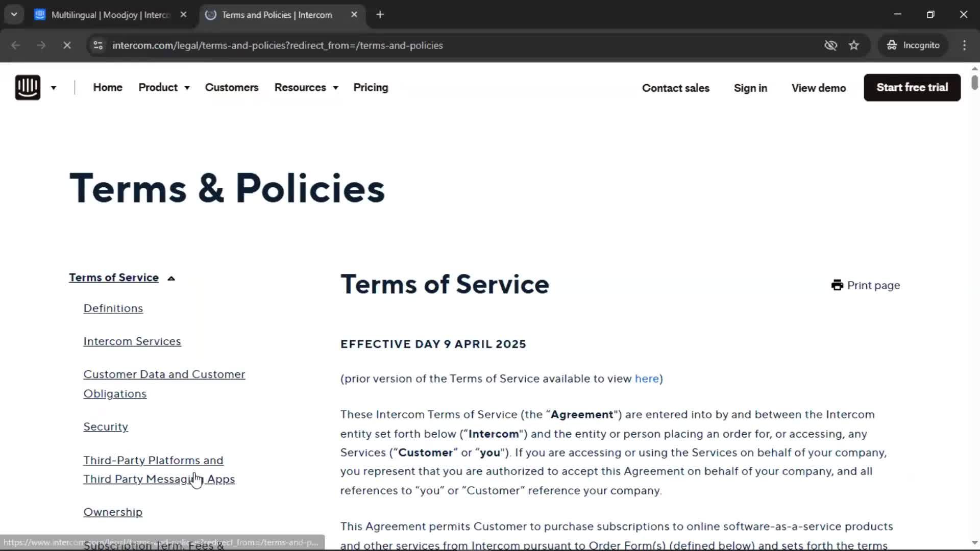Expand the Product menu arrow

coord(187,88)
